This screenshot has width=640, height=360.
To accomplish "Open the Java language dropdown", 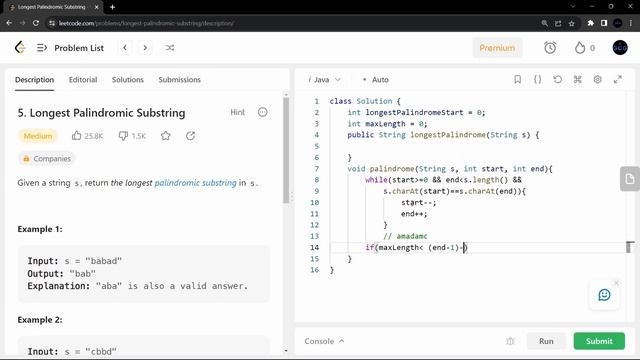I will click(325, 80).
